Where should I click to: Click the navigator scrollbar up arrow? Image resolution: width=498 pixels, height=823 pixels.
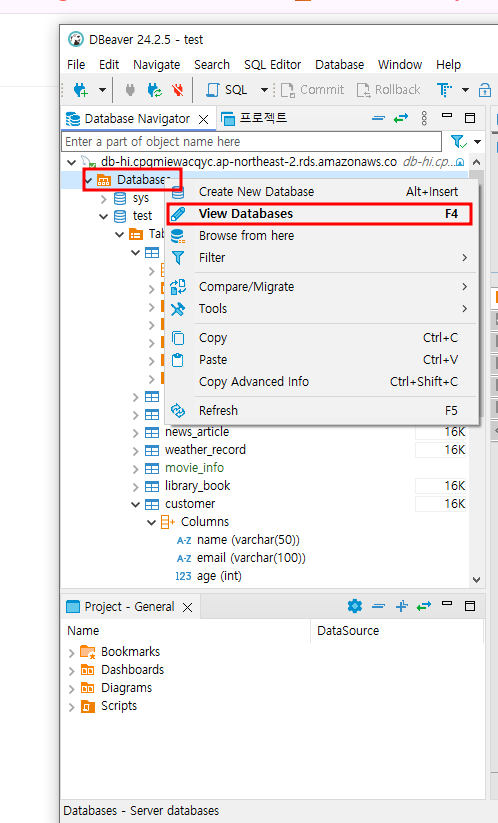pyautogui.click(x=476, y=162)
